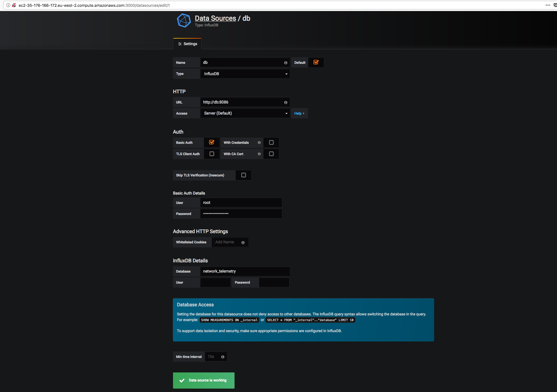
Task: Open the Data Sources breadcrumb link
Action: [x=215, y=18]
